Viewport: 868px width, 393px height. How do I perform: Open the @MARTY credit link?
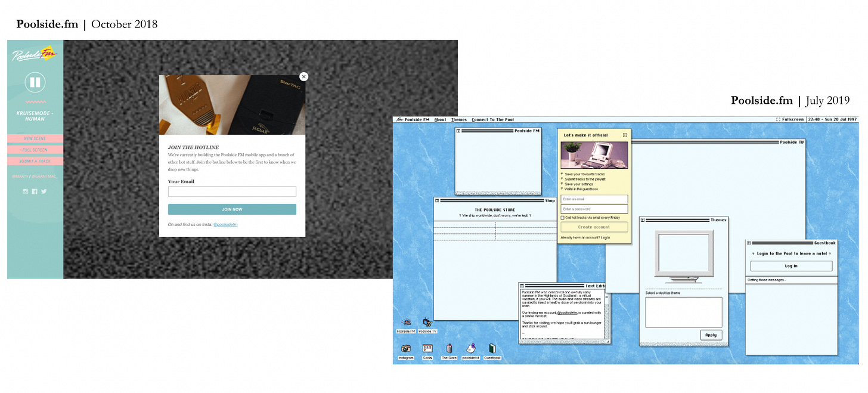[20, 177]
